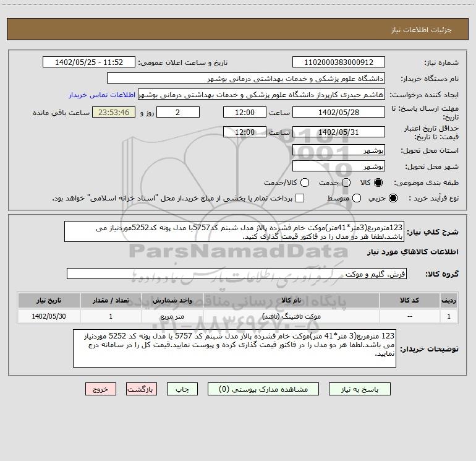Click the نام کالا column header

pyautogui.click(x=291, y=300)
